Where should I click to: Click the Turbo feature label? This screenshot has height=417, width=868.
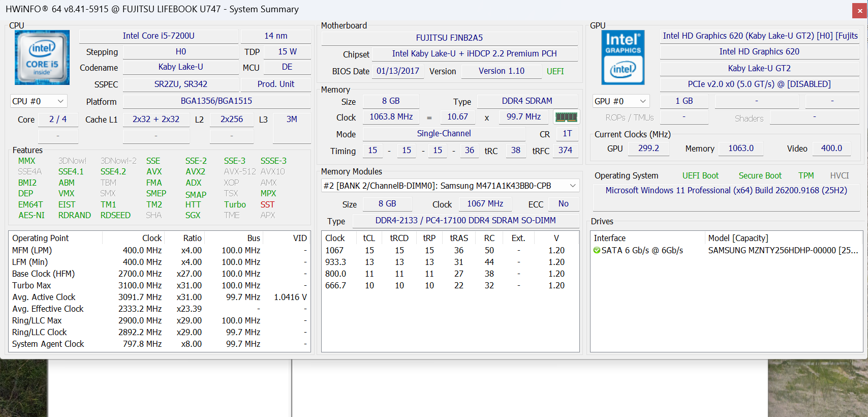(x=235, y=204)
